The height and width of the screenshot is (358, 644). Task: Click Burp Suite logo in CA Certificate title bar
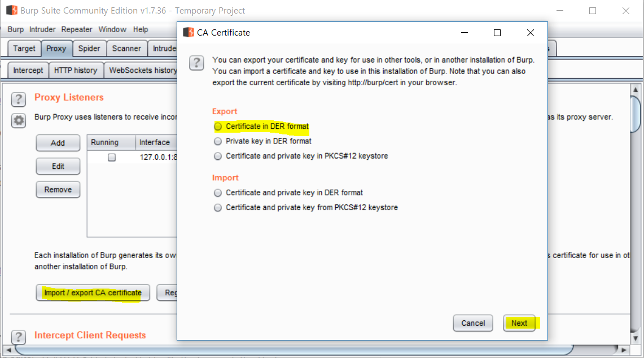[189, 33]
